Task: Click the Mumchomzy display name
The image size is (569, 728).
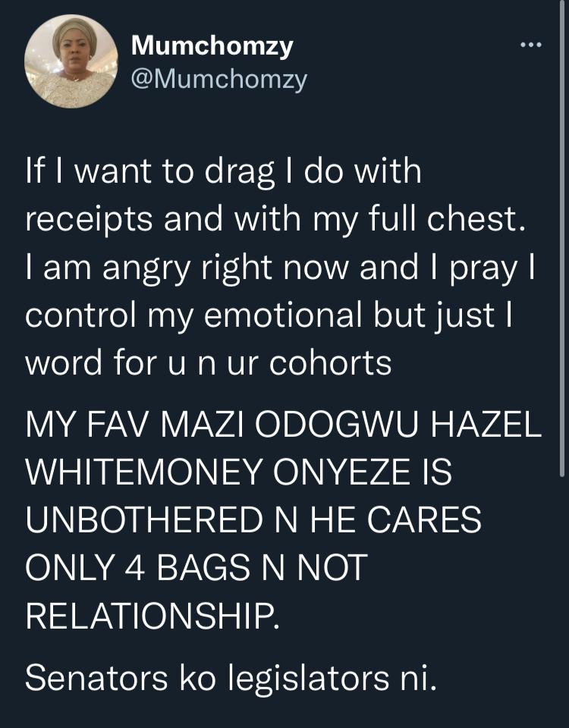Action: point(212,46)
